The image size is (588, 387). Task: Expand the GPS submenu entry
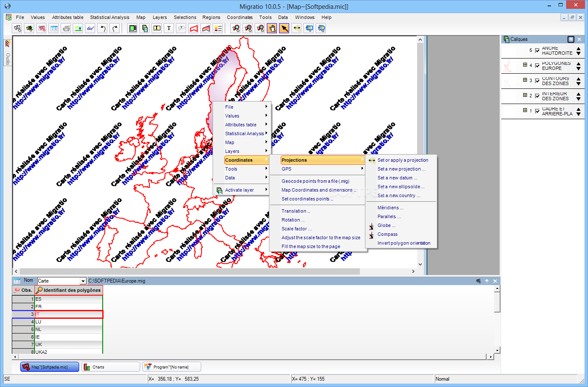[322, 169]
